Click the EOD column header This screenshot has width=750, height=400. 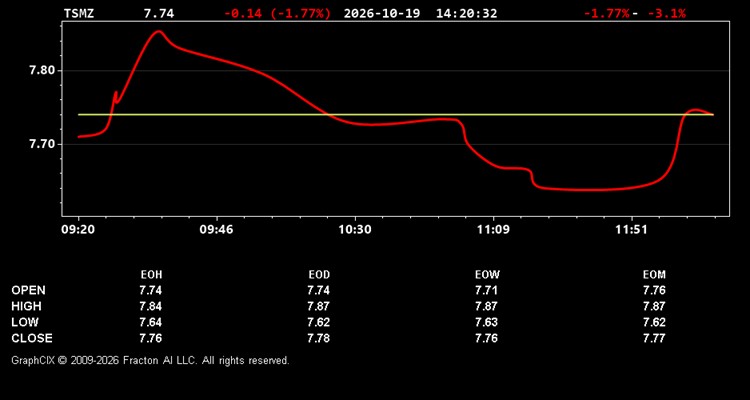(319, 275)
